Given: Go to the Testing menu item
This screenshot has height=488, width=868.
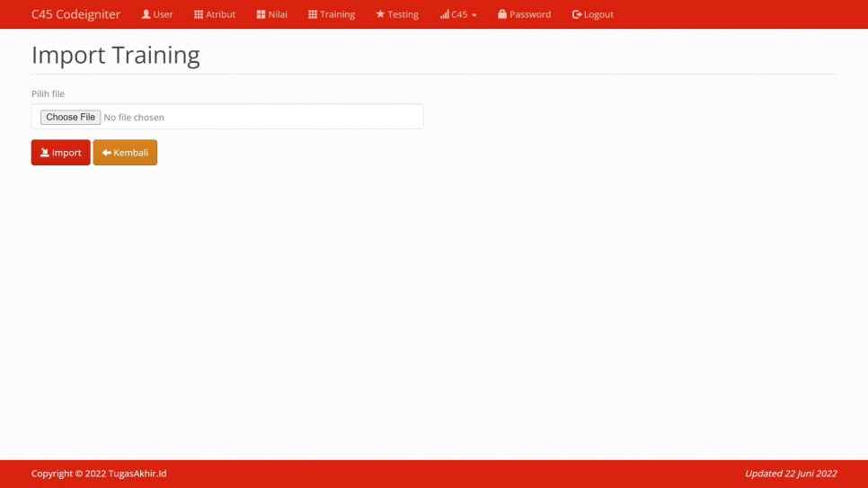Looking at the screenshot, I should coord(403,14).
